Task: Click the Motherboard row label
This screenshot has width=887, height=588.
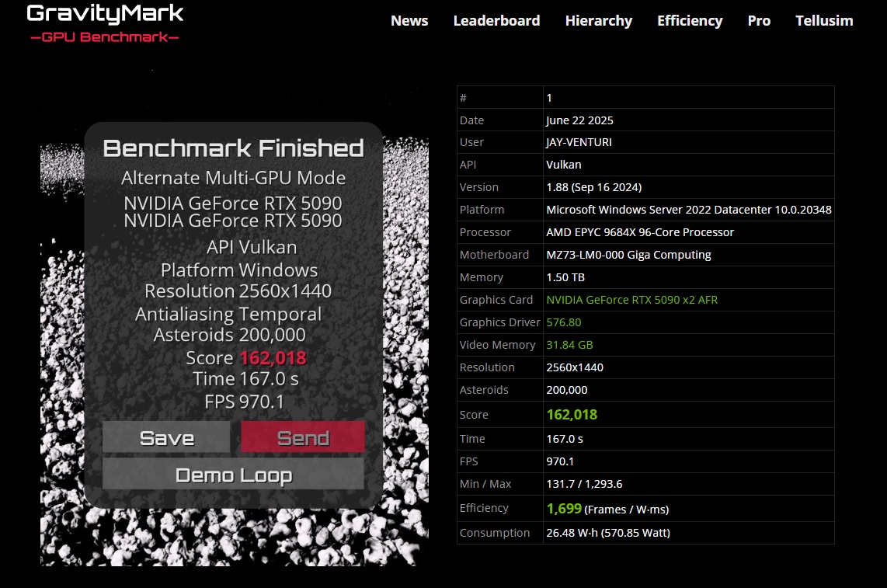Action: coord(494,256)
